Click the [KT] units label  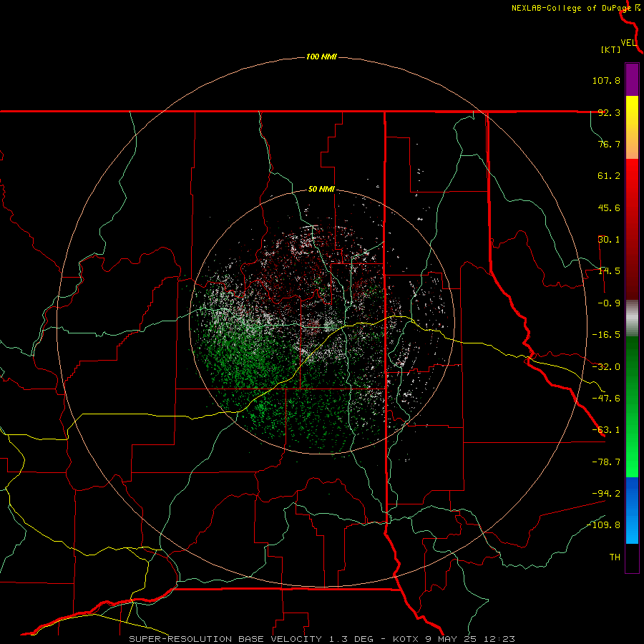pyautogui.click(x=611, y=49)
